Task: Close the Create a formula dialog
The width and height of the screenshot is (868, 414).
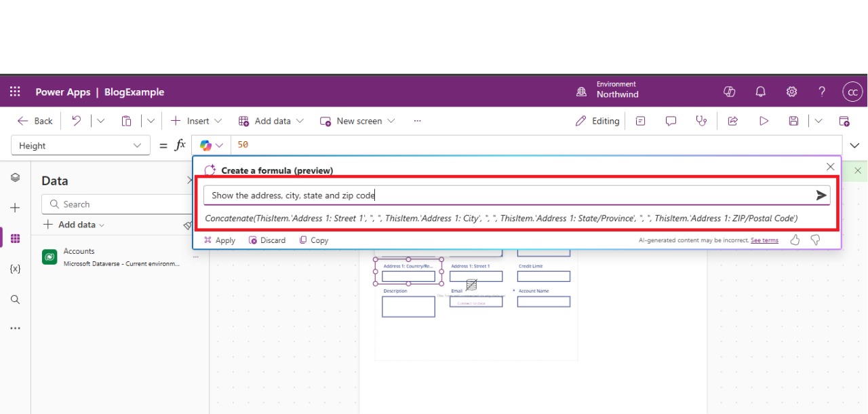Action: [830, 167]
